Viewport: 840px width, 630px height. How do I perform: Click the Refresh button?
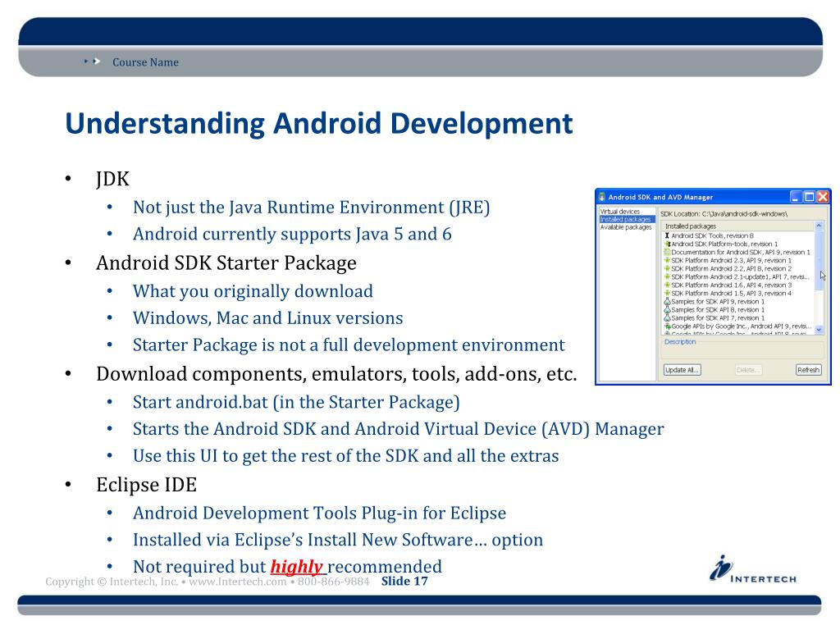808,370
